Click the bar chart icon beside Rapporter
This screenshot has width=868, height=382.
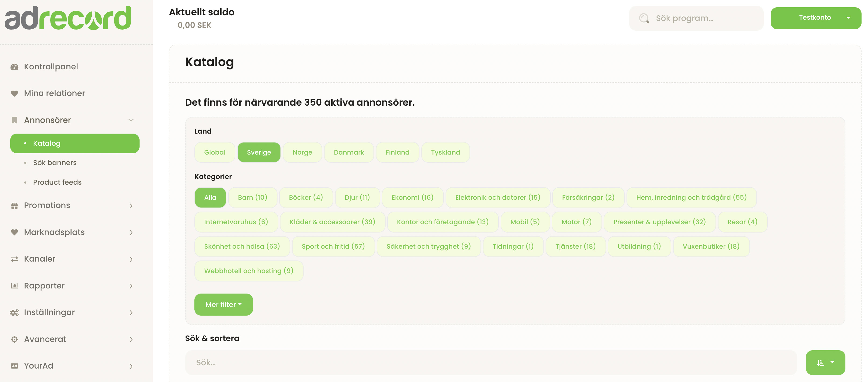(x=14, y=286)
